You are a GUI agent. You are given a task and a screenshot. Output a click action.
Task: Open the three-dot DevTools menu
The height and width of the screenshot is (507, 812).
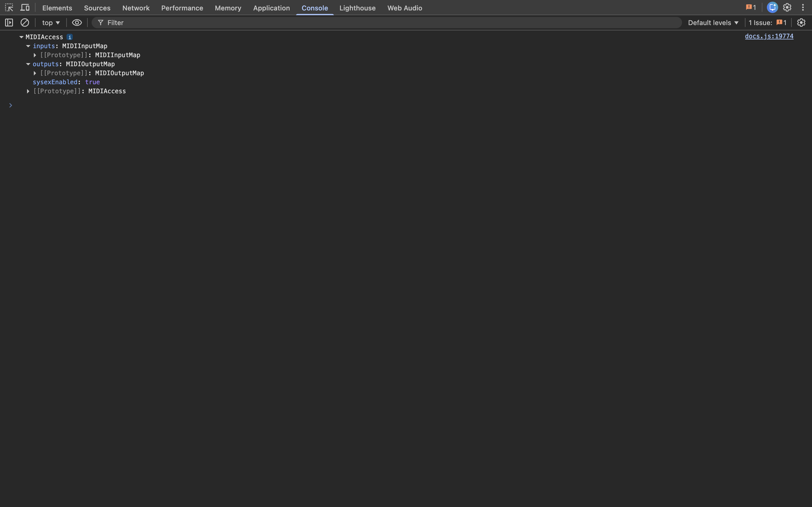[x=803, y=7]
